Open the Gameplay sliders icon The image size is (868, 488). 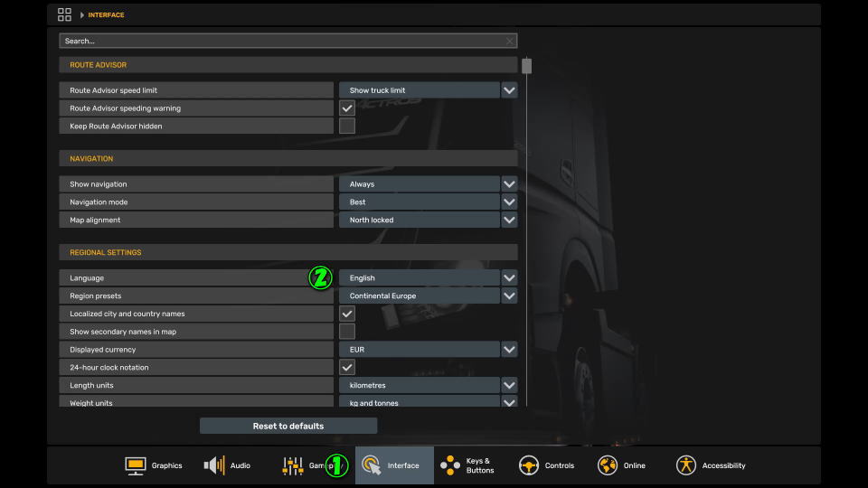pyautogui.click(x=293, y=465)
